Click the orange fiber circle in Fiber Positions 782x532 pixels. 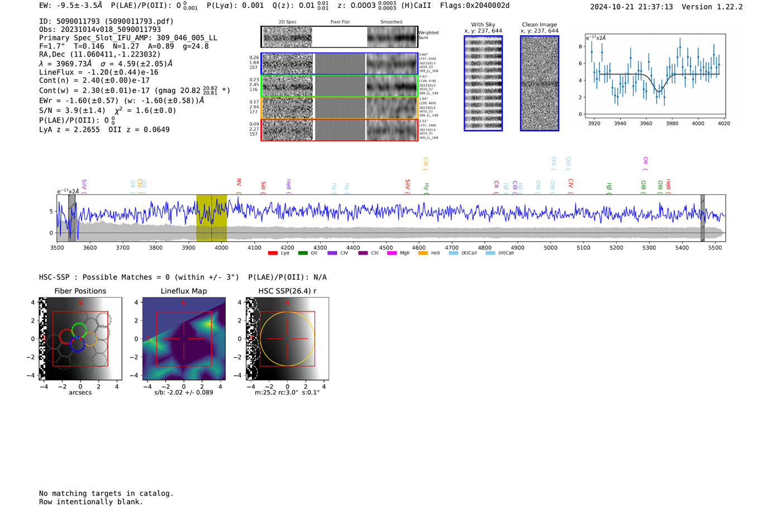[90, 339]
